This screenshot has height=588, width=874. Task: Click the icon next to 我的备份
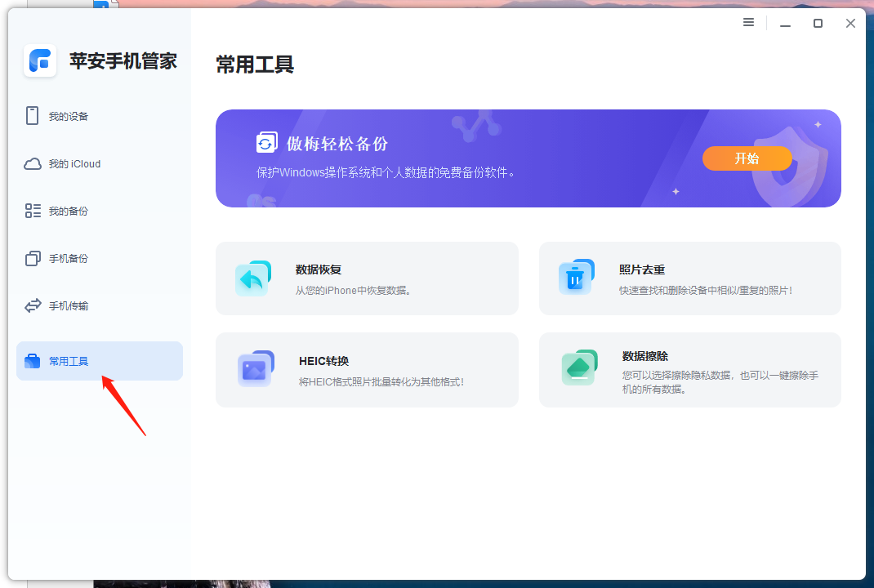click(33, 211)
